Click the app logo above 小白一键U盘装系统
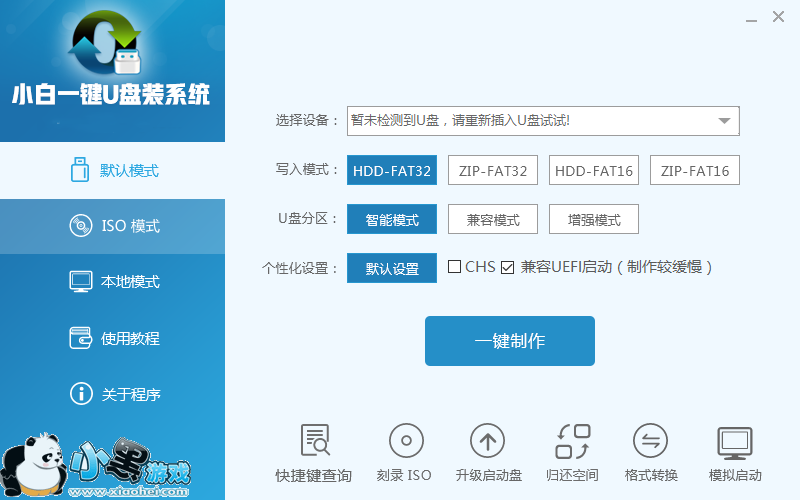Screen dimensions: 800x500 pos(106,43)
